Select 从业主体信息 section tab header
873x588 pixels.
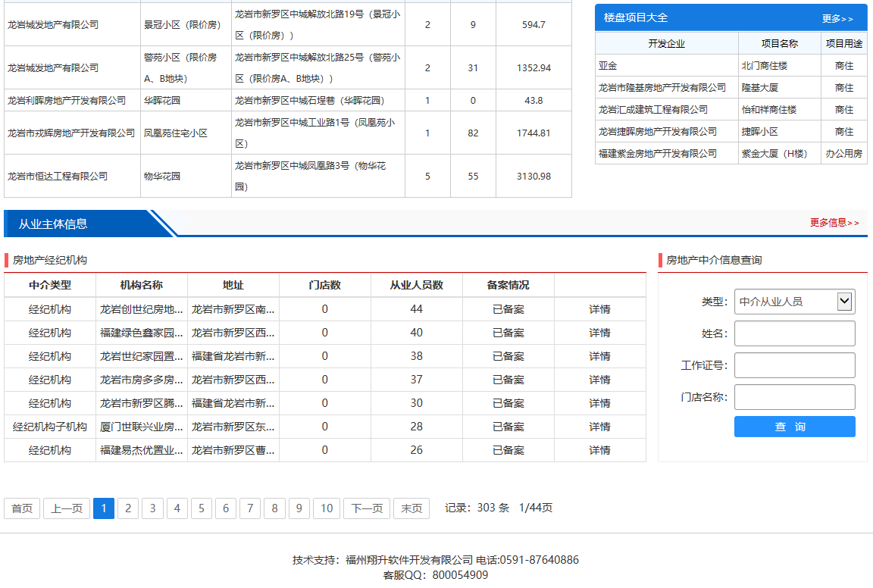pyautogui.click(x=53, y=224)
